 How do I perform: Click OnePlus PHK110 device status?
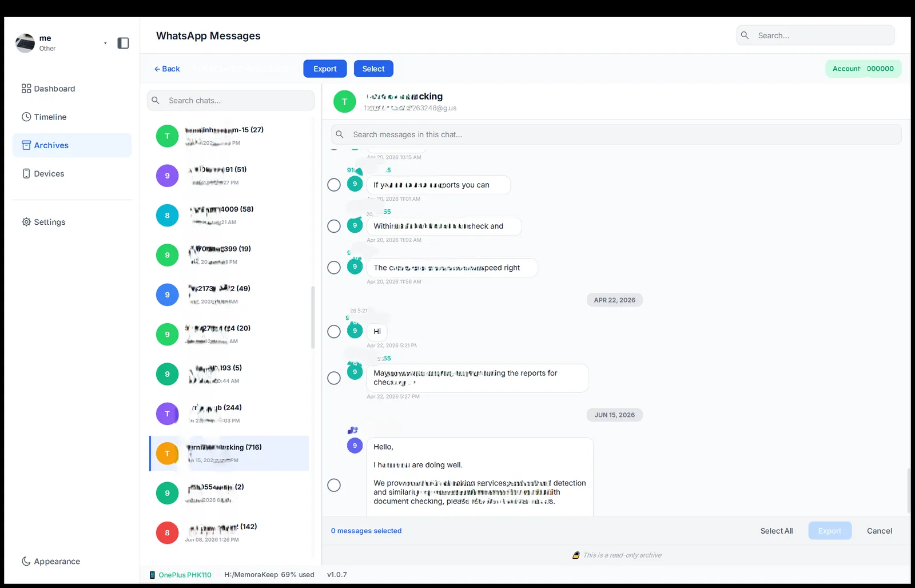point(181,575)
